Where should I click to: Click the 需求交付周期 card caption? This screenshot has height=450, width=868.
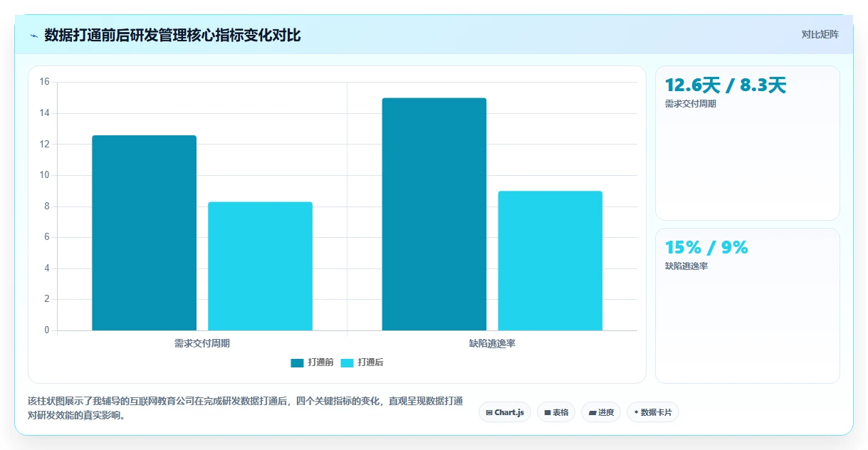[x=691, y=103]
